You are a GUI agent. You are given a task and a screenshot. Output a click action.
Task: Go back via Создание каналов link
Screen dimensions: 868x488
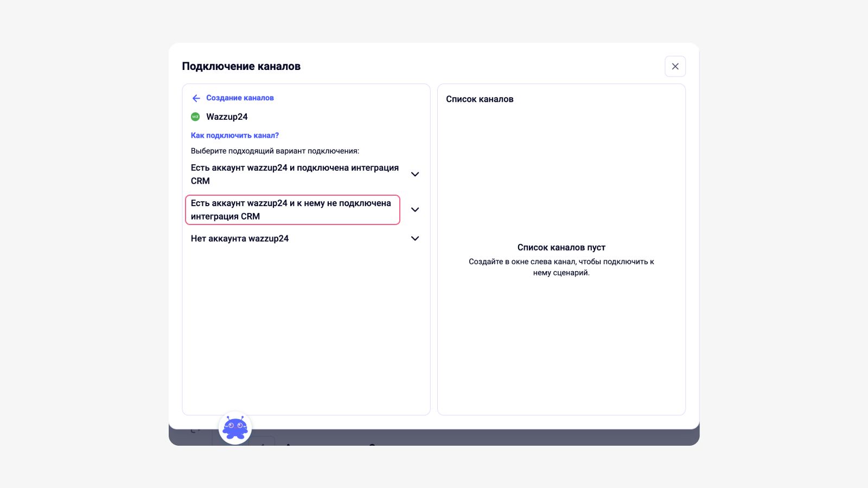click(240, 98)
